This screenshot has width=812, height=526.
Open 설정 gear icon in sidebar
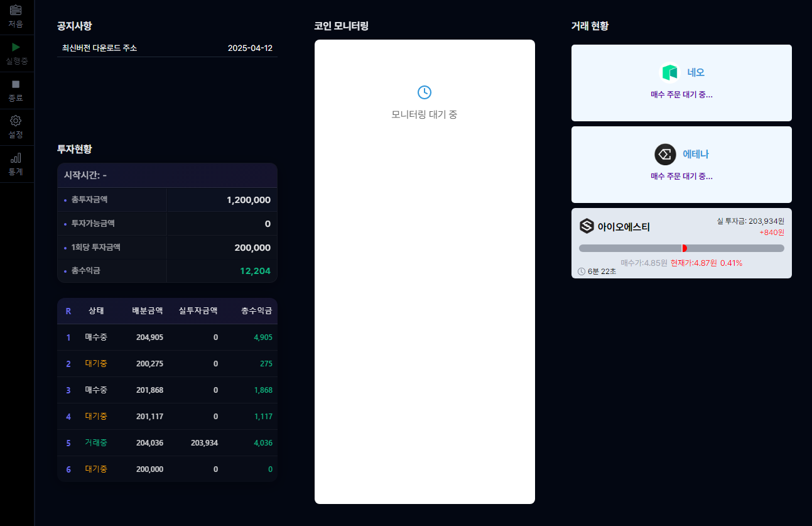click(x=16, y=121)
